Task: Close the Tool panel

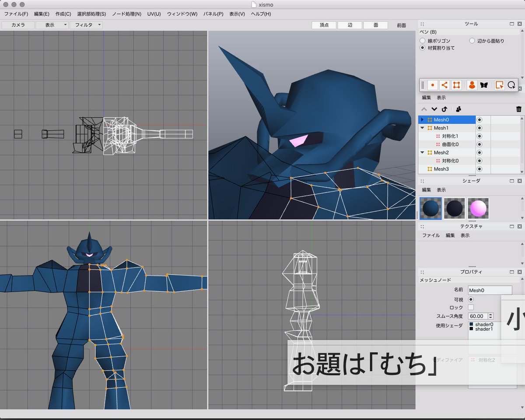Action: point(519,24)
